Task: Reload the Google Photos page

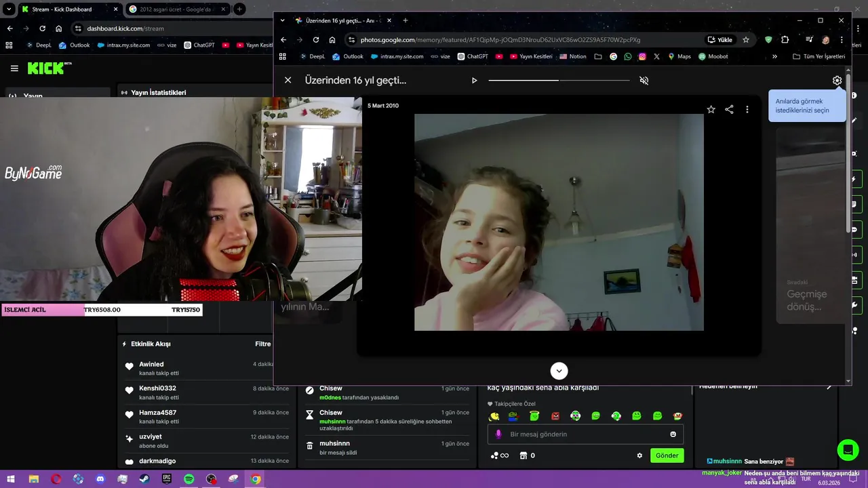Action: point(315,39)
